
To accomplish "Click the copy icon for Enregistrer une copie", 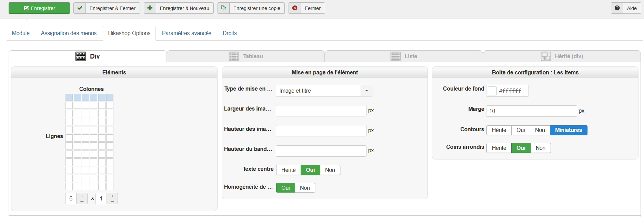I will [223, 8].
